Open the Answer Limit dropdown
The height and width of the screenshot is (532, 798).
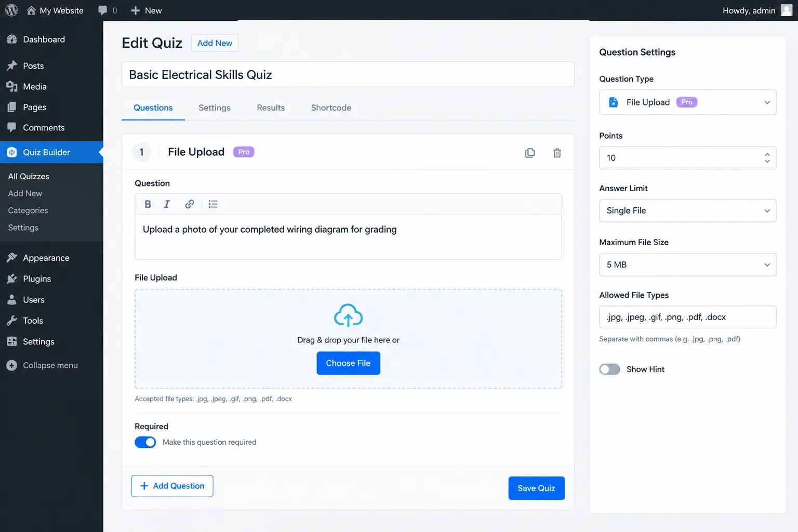[687, 210]
